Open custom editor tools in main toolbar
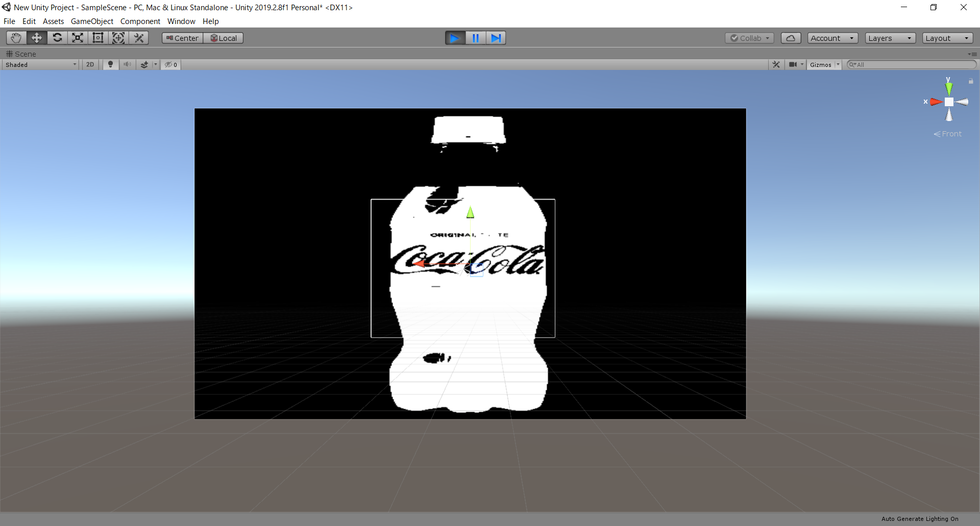 pyautogui.click(x=139, y=38)
